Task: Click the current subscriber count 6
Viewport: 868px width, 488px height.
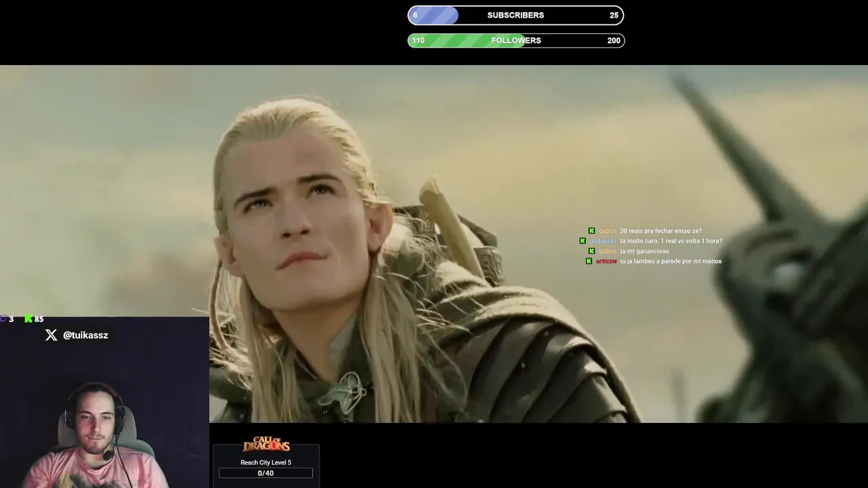Action: click(415, 15)
